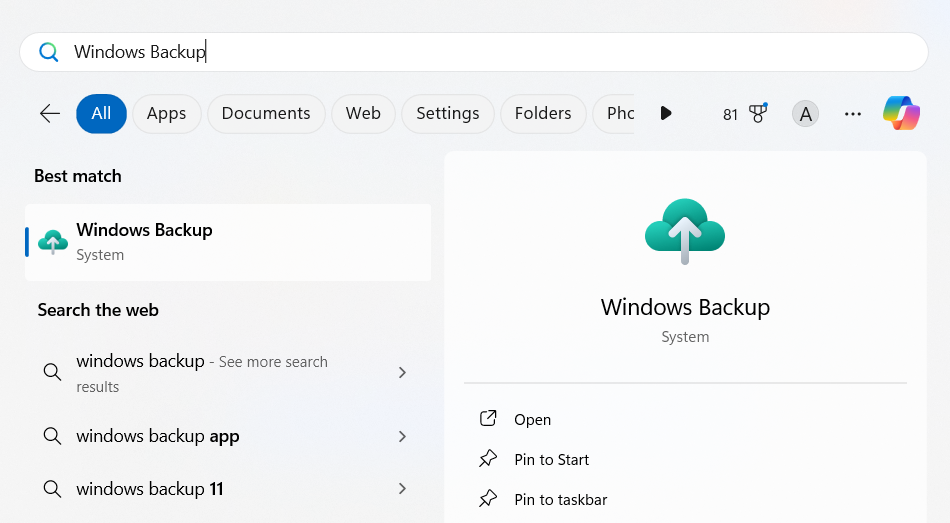Launch Copilot from the colorful icon

point(902,113)
